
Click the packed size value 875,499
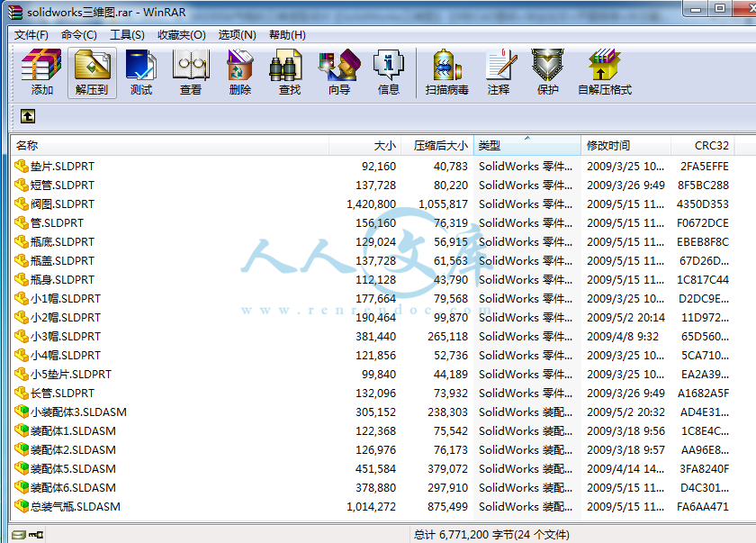pos(447,506)
